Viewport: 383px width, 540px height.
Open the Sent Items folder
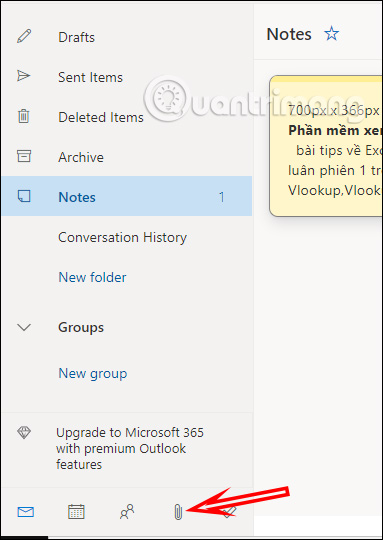126,77
